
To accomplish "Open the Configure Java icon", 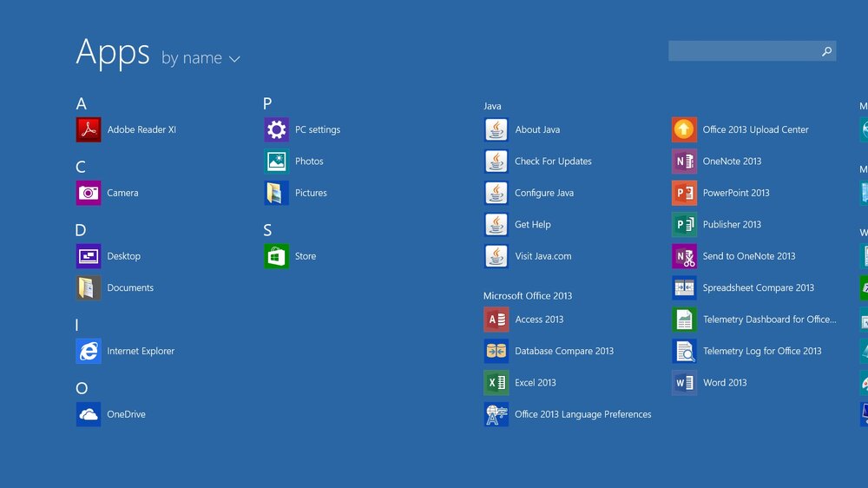I will click(x=496, y=193).
